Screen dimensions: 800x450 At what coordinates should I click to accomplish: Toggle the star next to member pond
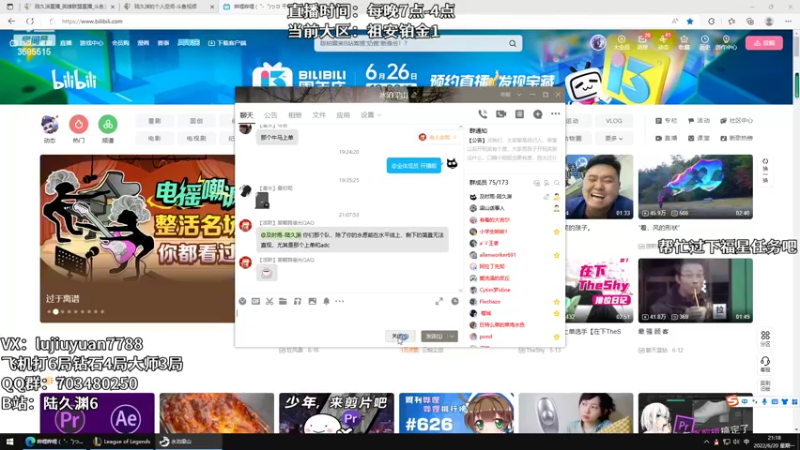pos(557,337)
